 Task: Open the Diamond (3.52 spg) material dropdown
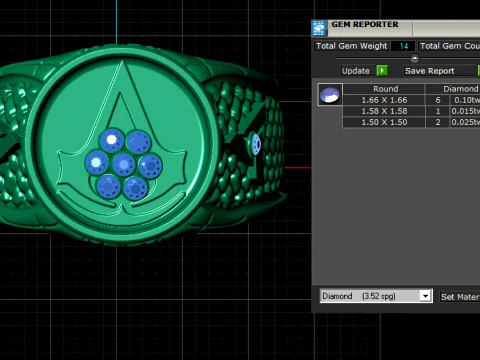376,296
